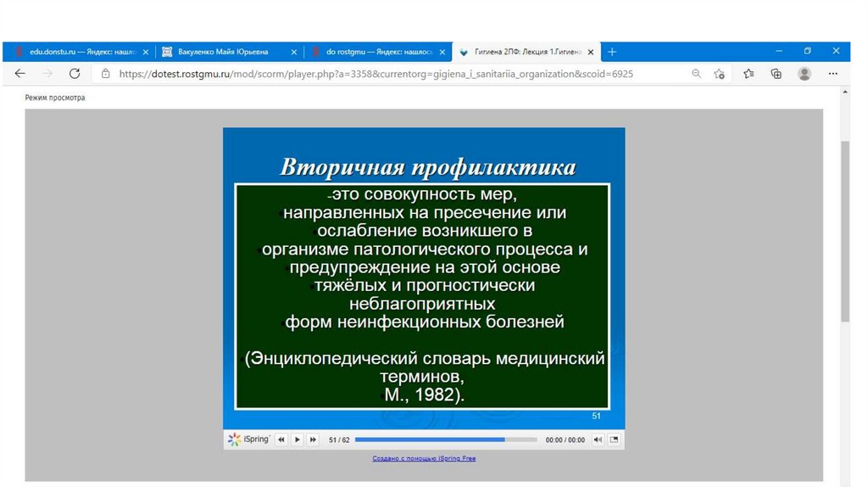Open the zoom magnifier in address bar
The image size is (868, 487).
point(696,74)
